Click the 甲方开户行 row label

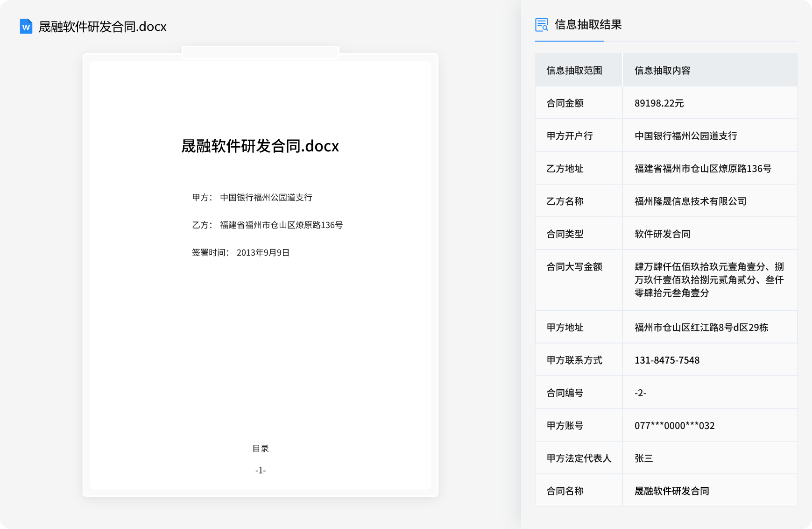(x=570, y=136)
